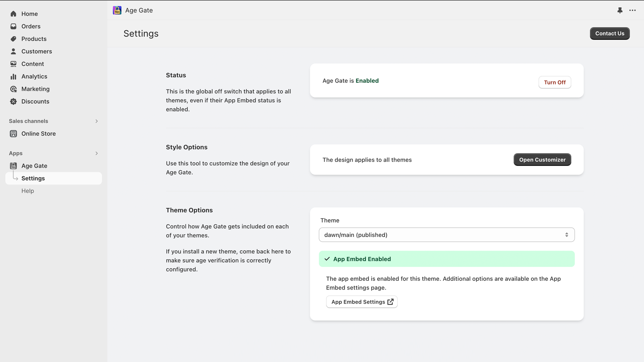Collapse the Apps section chevron
644x362 pixels.
[96, 153]
